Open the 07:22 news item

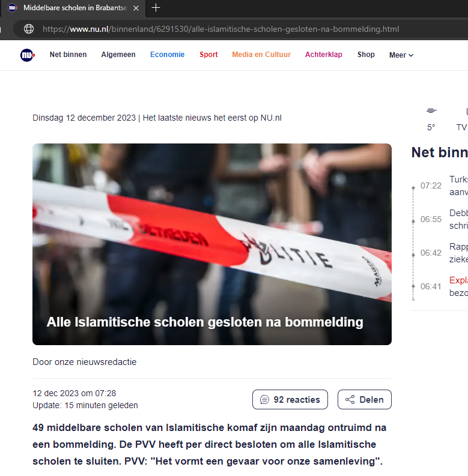click(458, 185)
